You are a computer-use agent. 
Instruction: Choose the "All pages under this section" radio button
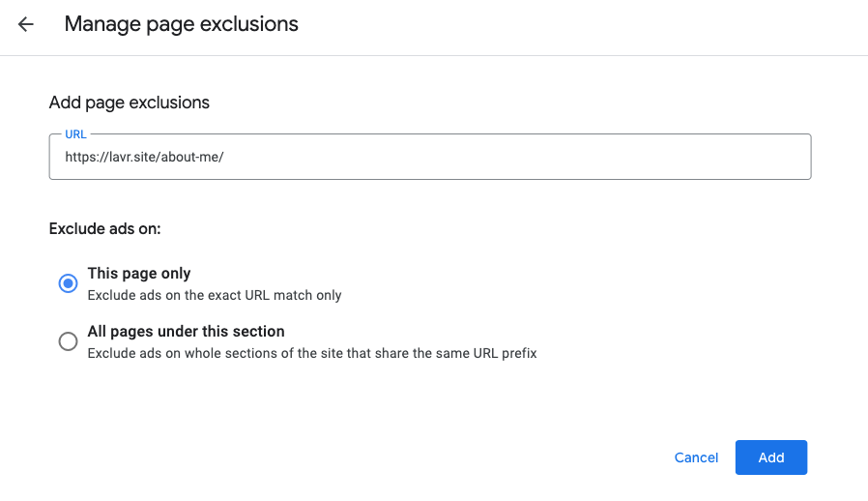[x=68, y=341]
